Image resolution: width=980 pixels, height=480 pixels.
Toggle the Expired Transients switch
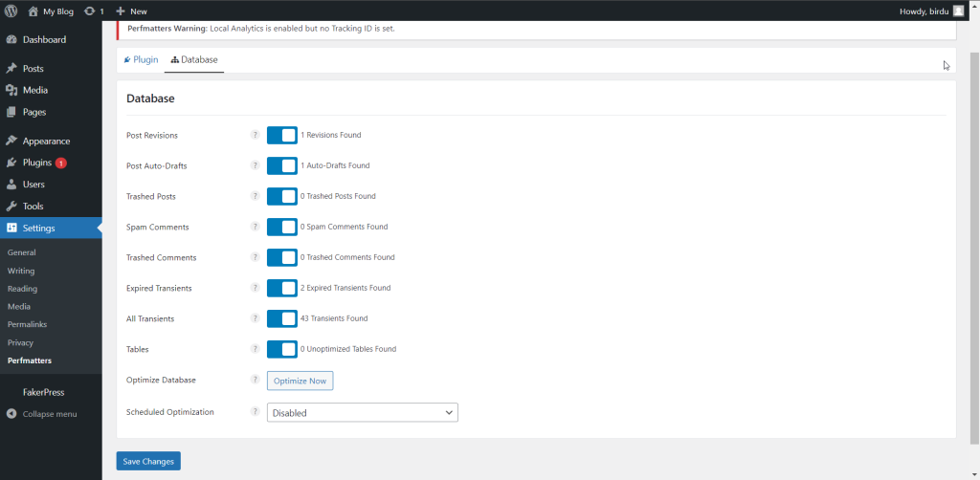pyautogui.click(x=282, y=288)
